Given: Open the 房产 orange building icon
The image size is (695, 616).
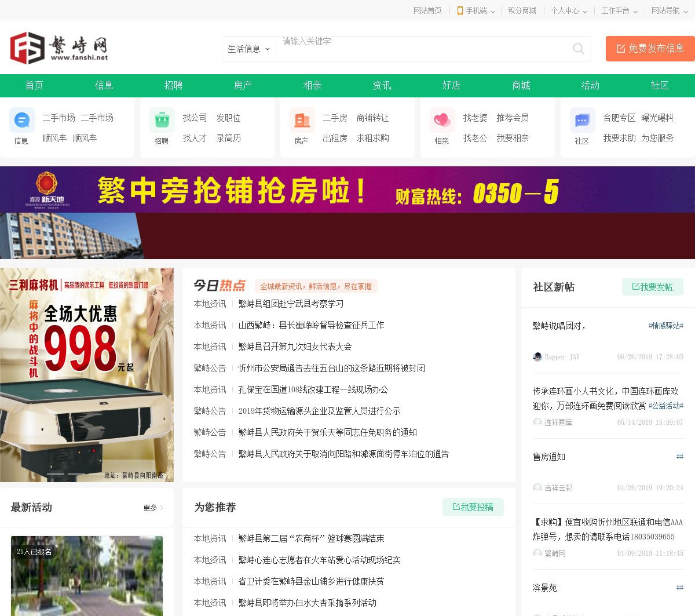Looking at the screenshot, I should pos(302,121).
